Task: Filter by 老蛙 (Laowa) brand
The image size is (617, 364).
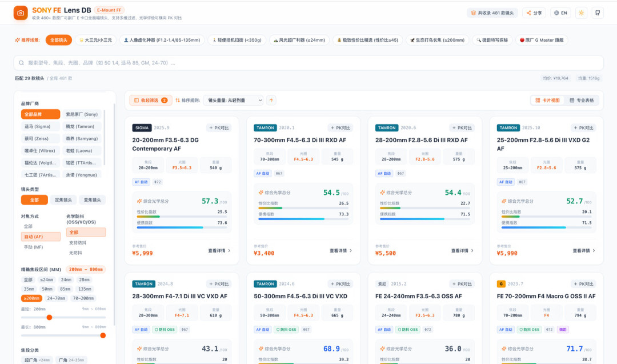Action: point(82,151)
